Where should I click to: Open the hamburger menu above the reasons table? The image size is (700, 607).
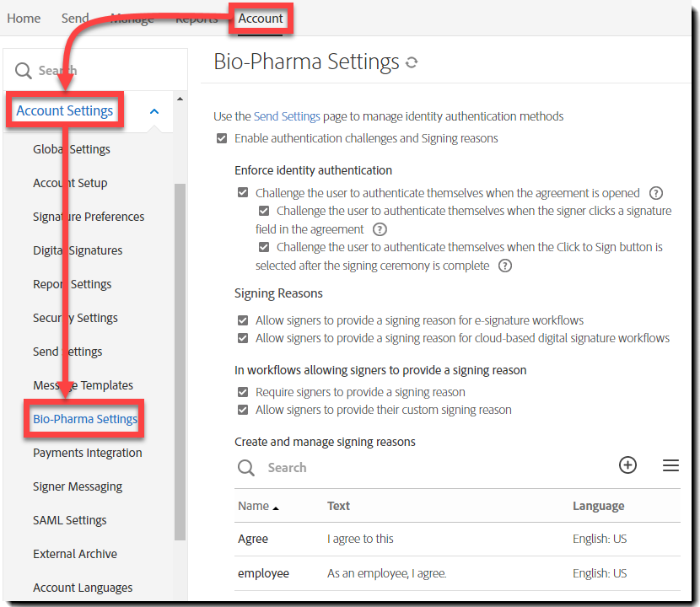(670, 465)
